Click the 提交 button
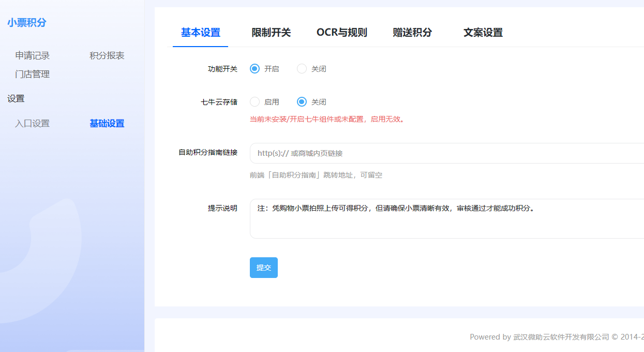644x352 pixels. click(264, 268)
